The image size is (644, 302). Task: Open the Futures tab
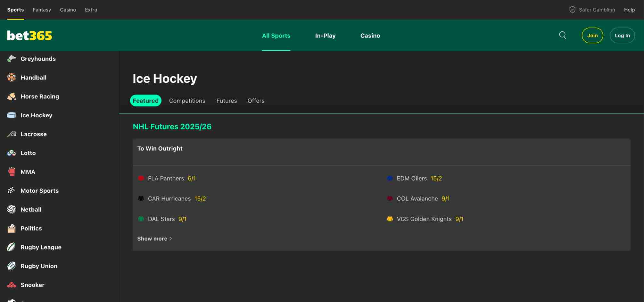(227, 101)
